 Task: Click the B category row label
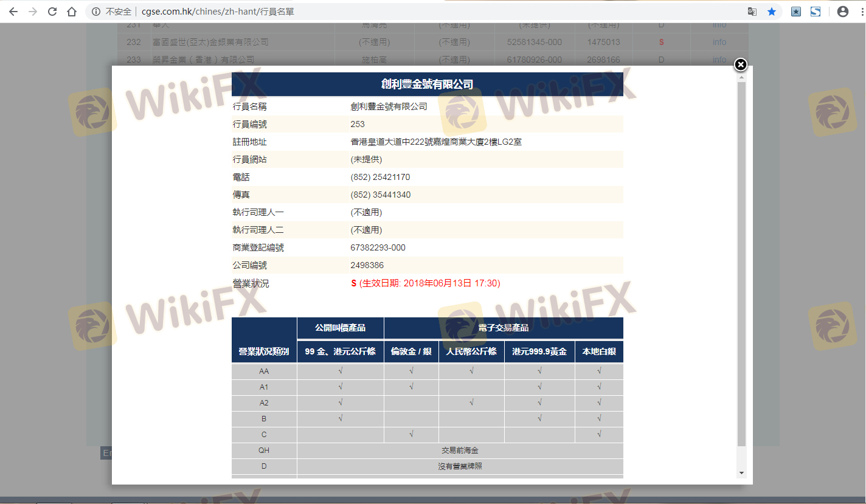pos(264,419)
